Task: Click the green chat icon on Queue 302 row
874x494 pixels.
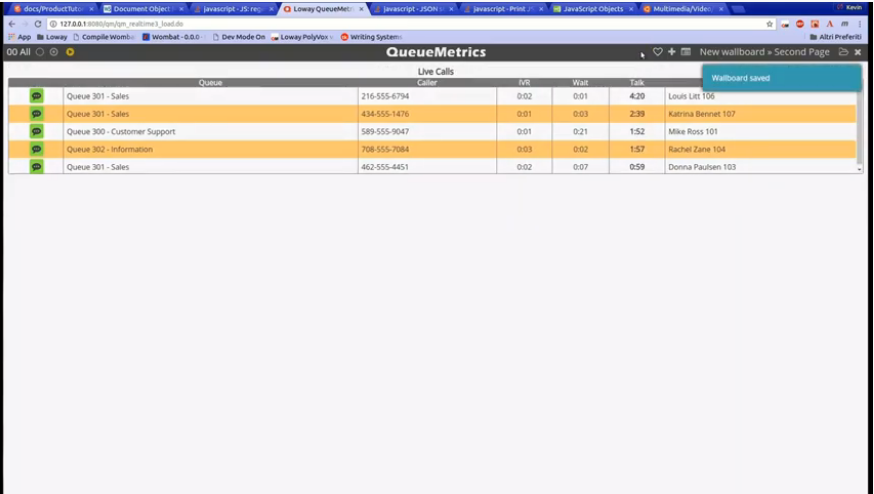Action: click(x=36, y=149)
